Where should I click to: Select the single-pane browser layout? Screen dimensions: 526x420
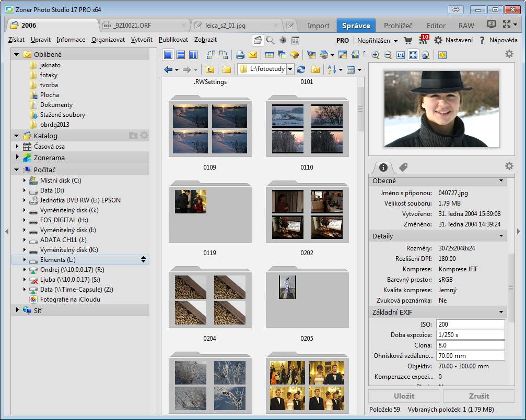point(168,55)
